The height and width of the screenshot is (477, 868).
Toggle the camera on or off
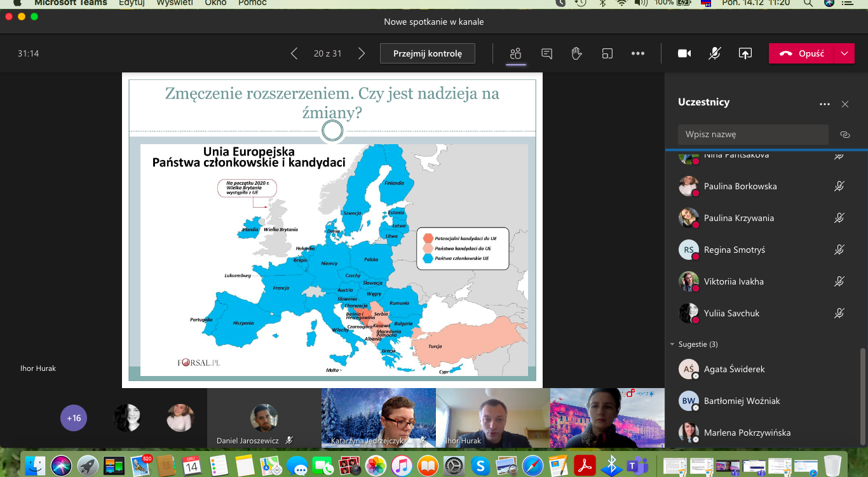(x=684, y=54)
